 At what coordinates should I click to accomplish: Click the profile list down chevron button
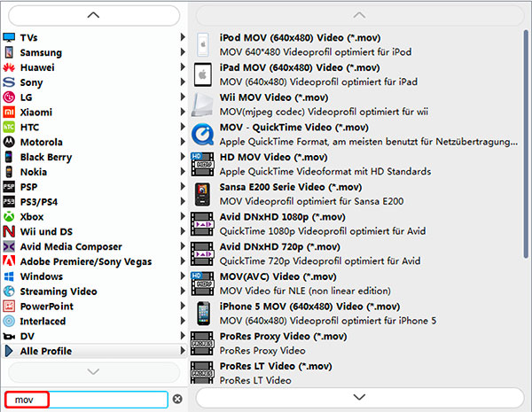click(360, 398)
